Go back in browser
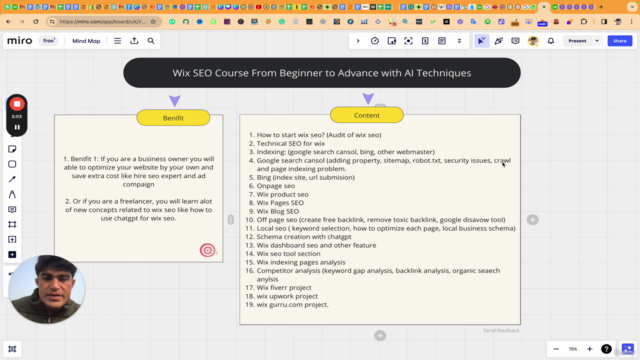Viewport: 640px width, 360px height. (8, 22)
